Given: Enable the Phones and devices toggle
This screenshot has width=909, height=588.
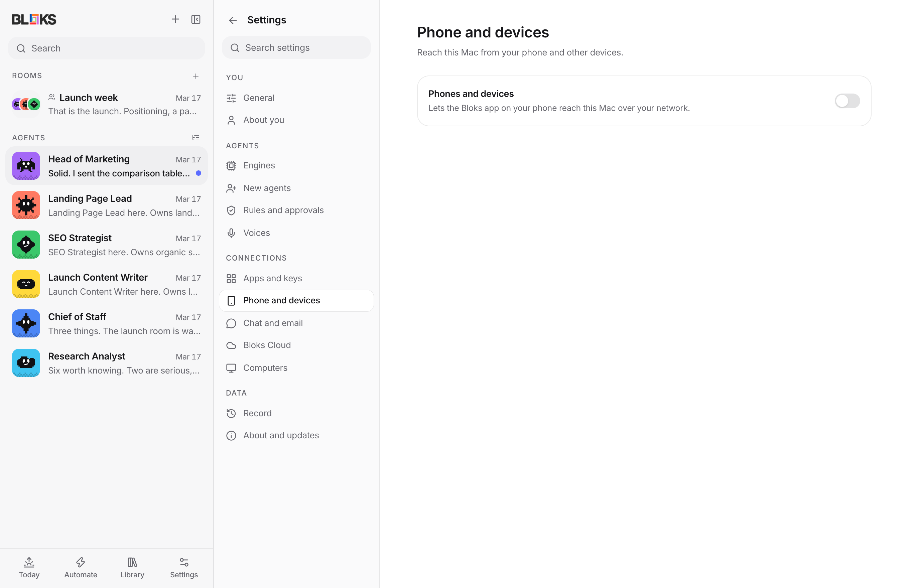Looking at the screenshot, I should (847, 101).
